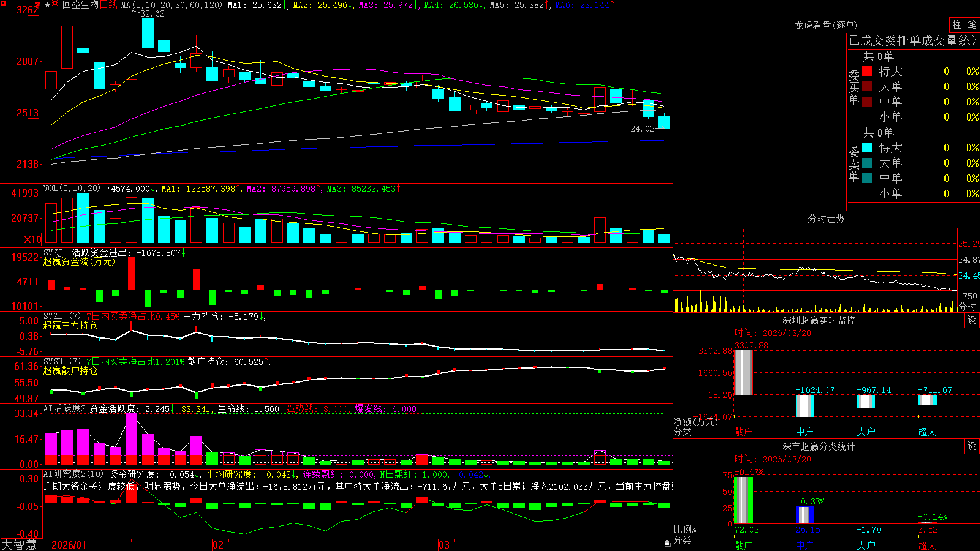Screen dimensions: 980x551
Task: Click the 中户 -1624.07 bar in 实时监控
Action: coord(804,406)
